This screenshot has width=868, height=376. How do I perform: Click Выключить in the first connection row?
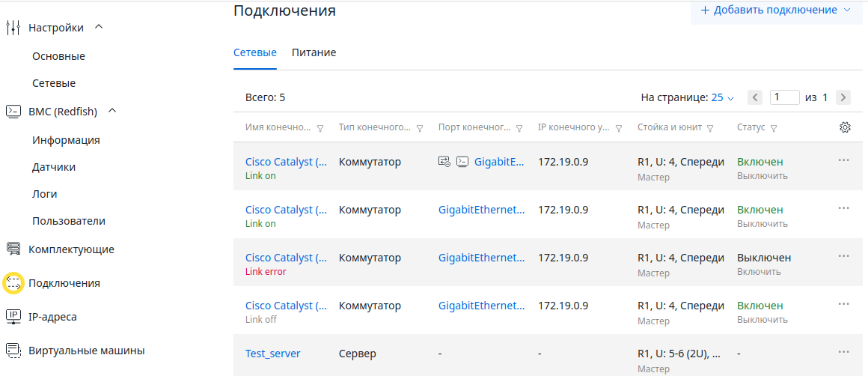pyautogui.click(x=762, y=176)
